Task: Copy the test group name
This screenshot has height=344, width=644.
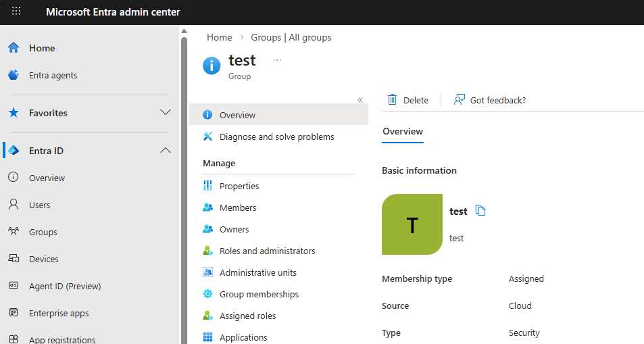Action: tap(480, 211)
